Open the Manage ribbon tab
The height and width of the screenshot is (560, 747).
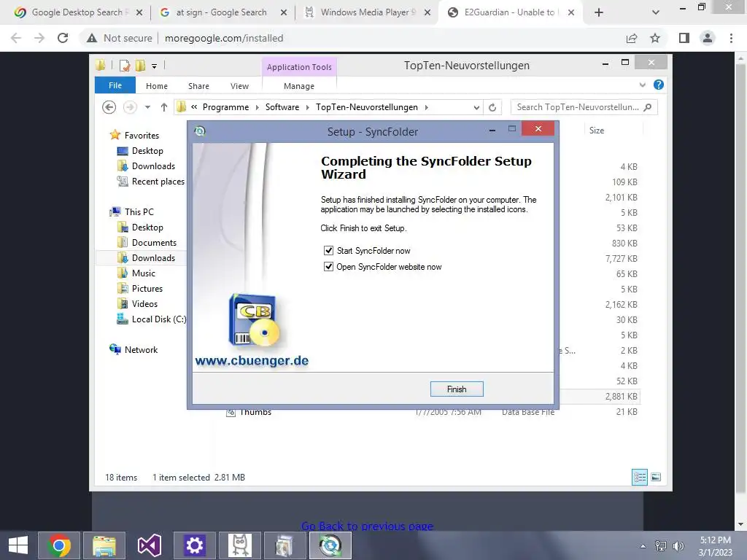pos(298,86)
